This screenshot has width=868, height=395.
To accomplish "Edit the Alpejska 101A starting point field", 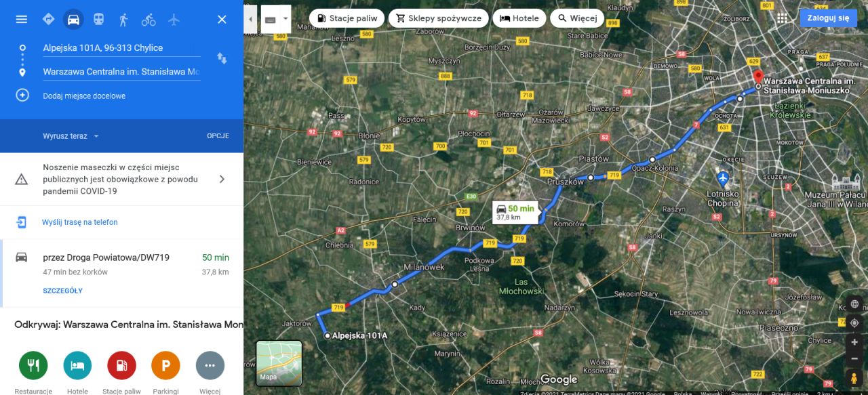I will tap(121, 48).
